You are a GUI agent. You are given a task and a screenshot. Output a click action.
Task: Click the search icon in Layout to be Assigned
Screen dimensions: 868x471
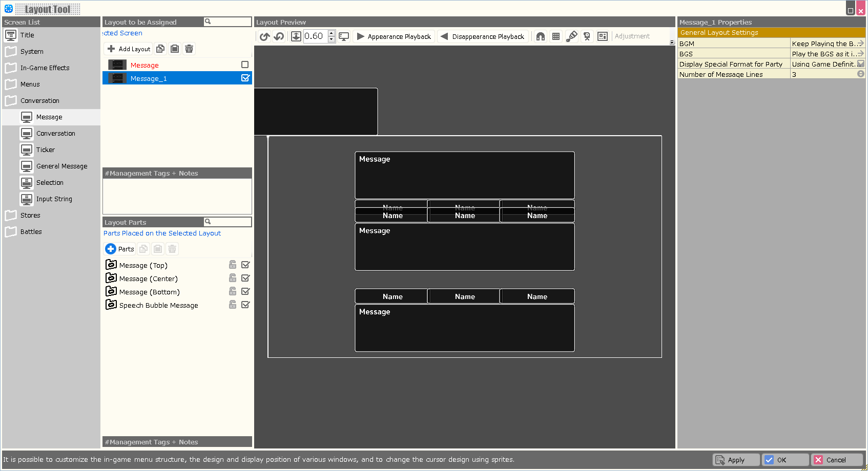click(x=208, y=22)
